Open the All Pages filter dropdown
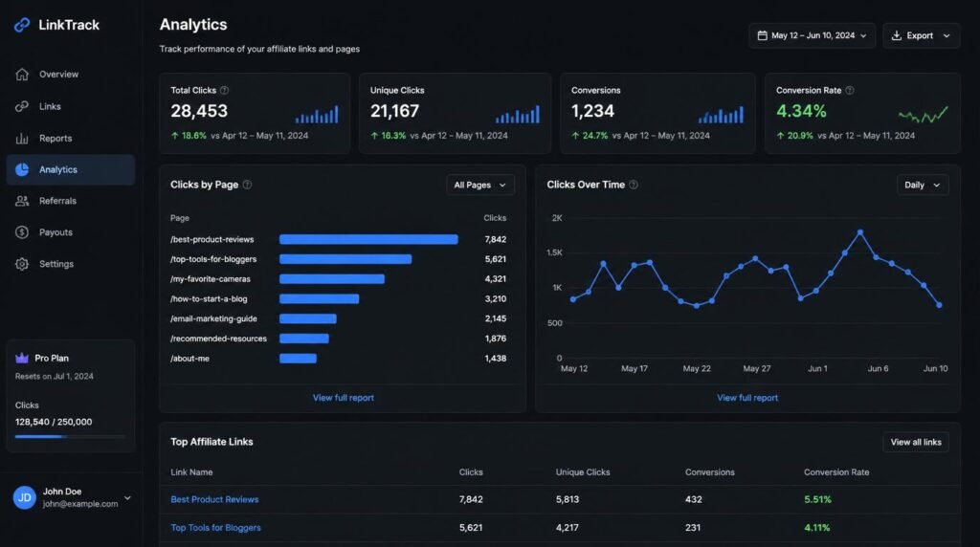The image size is (980, 547). pos(480,185)
